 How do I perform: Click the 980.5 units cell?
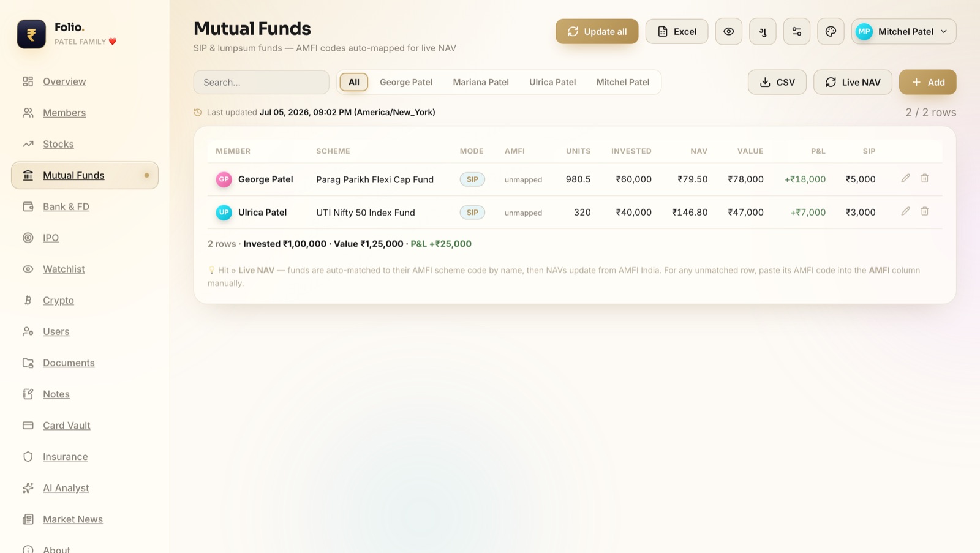tap(578, 179)
